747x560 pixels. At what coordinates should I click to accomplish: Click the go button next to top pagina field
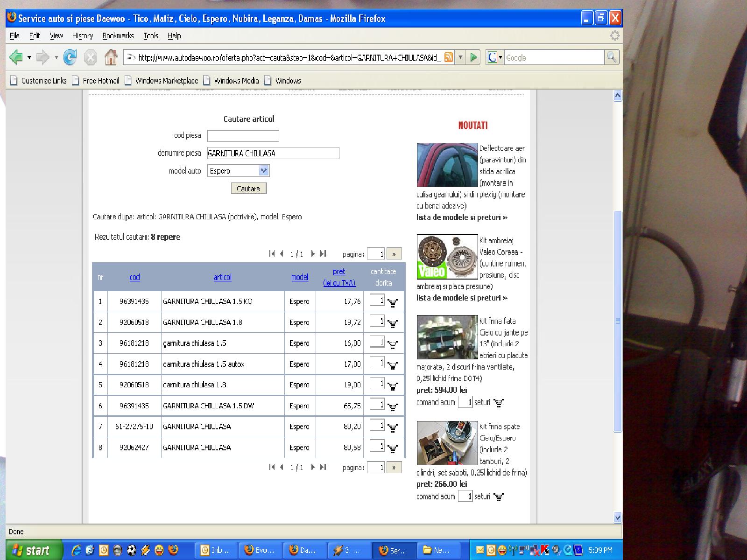click(394, 254)
